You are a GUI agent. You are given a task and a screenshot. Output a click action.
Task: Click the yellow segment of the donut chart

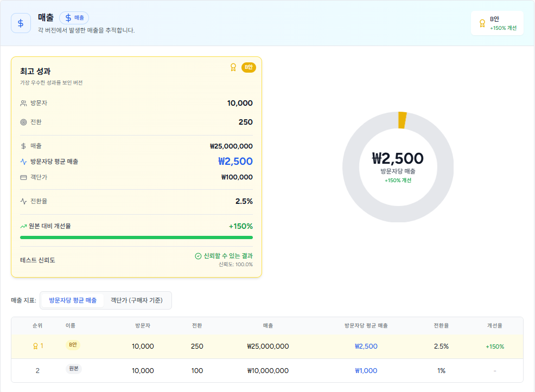click(x=402, y=120)
